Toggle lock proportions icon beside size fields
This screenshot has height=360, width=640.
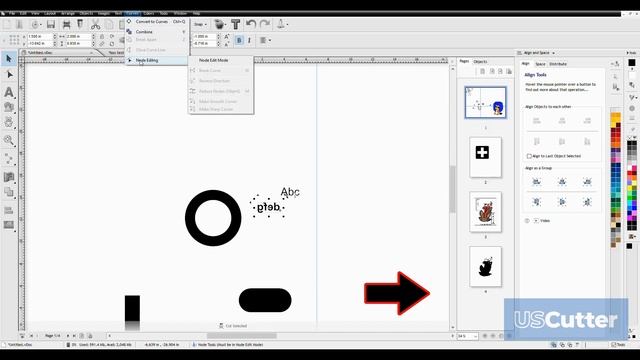[102, 37]
